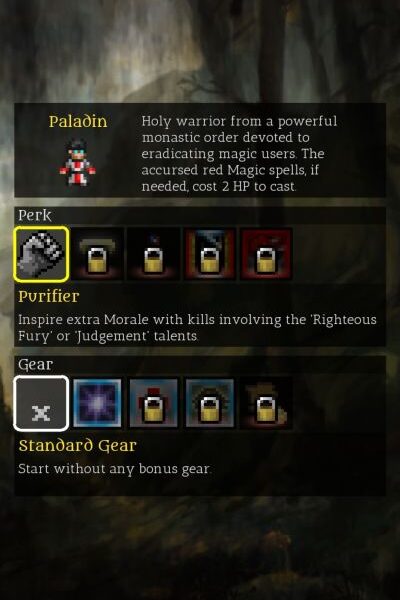The width and height of the screenshot is (400, 600).
Task: Click the Perk section header
Action: [35, 215]
